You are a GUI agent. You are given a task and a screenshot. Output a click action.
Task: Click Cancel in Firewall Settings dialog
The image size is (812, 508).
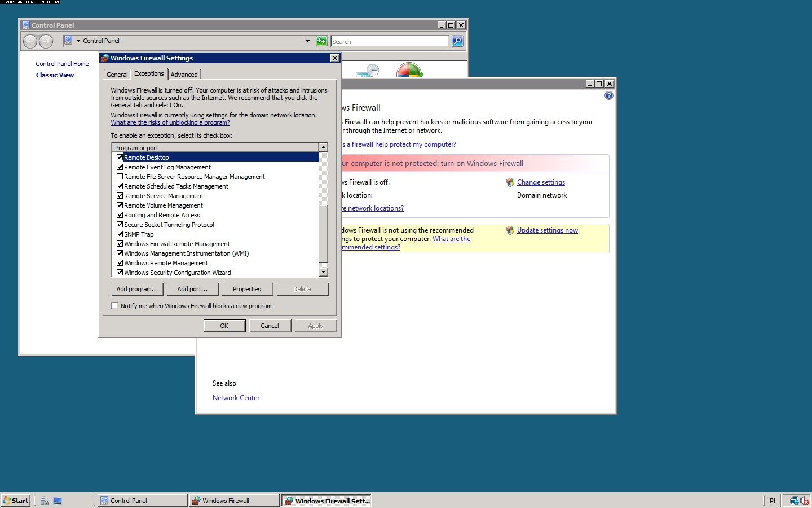[270, 326]
